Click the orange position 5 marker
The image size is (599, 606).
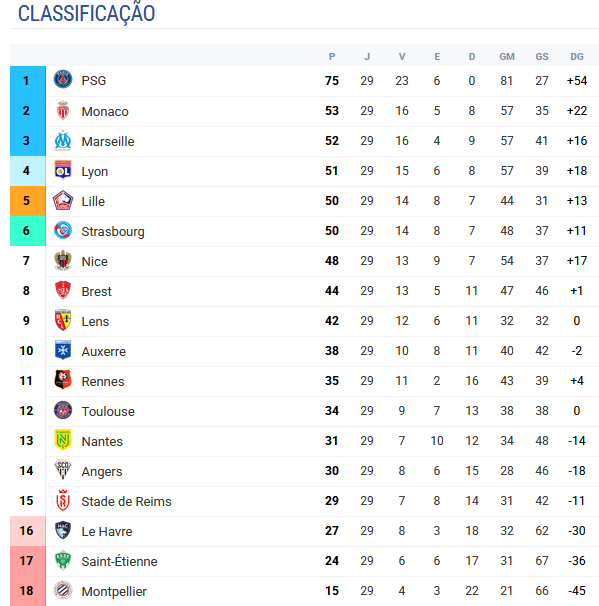28,201
